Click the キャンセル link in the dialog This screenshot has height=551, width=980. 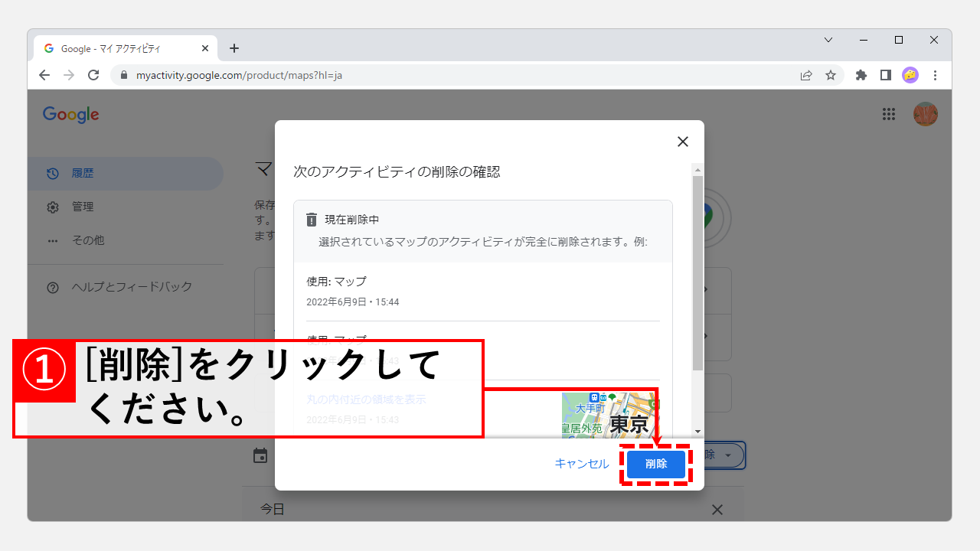(581, 463)
